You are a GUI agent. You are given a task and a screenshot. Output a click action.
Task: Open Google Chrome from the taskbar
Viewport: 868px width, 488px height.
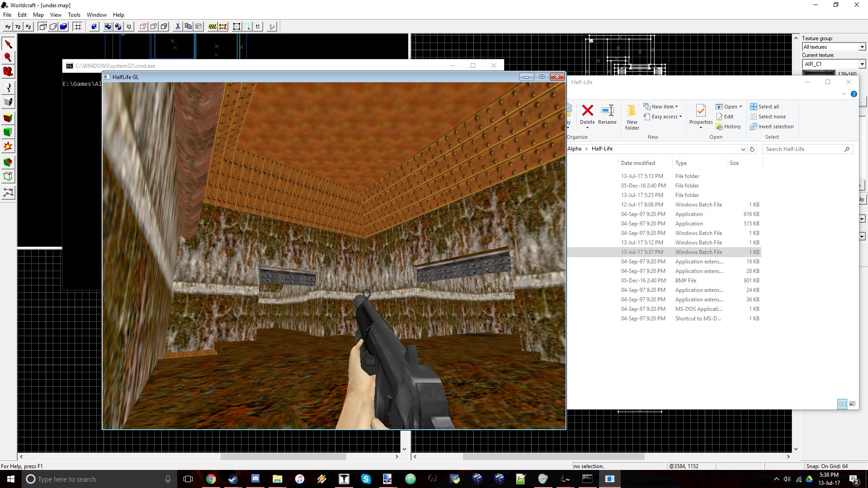click(211, 479)
